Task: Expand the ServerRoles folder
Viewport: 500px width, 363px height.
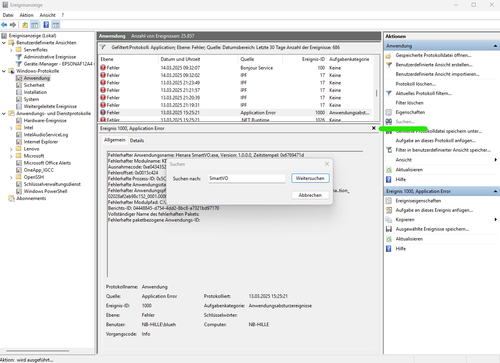Action: 11,50
